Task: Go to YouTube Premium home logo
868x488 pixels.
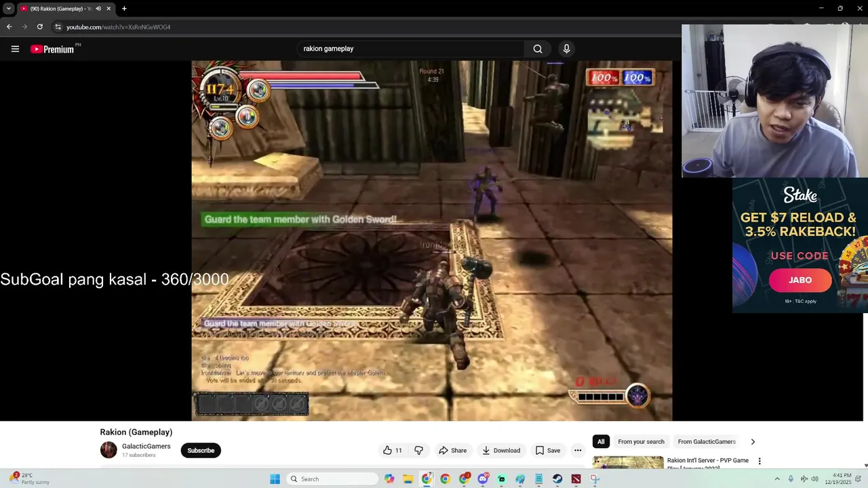Action: [52, 49]
